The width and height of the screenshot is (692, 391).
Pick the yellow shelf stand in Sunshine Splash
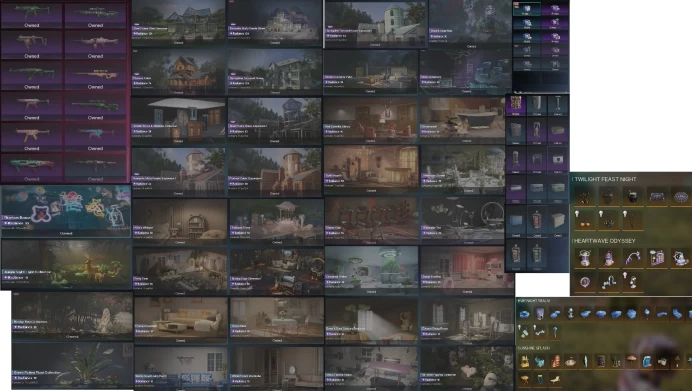click(x=524, y=362)
